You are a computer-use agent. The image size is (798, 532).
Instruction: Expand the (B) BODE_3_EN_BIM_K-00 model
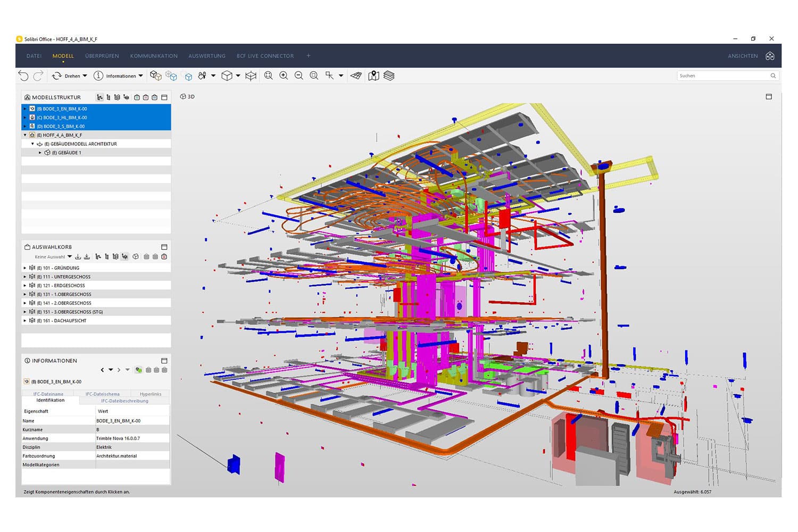(25, 109)
